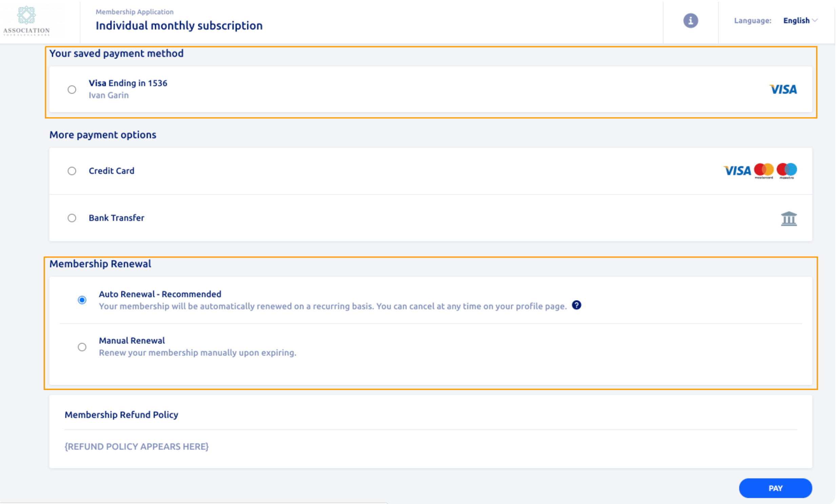Click the 'Language:' label
Image resolution: width=838 pixels, height=504 pixels.
752,21
